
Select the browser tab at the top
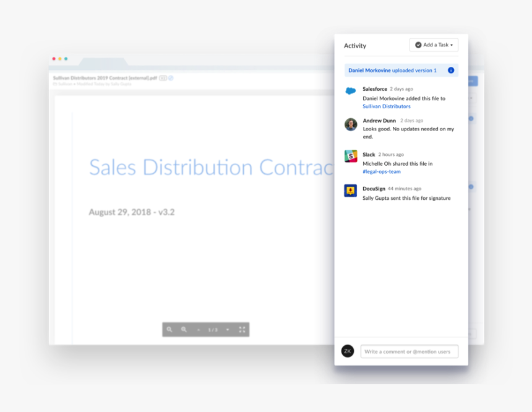(x=103, y=62)
